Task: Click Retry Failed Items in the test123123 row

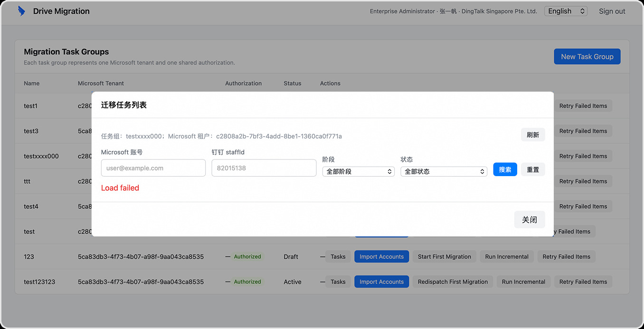Action: (583, 282)
